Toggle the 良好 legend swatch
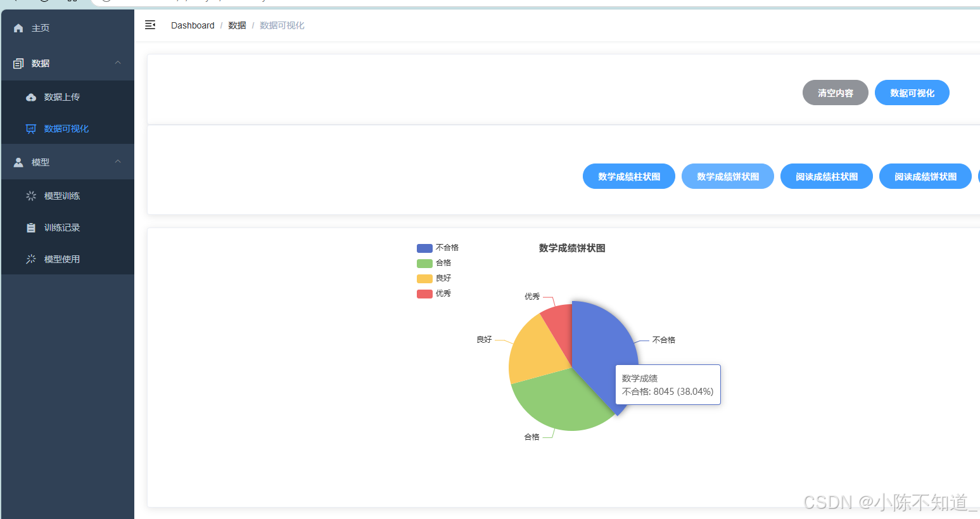 tap(424, 279)
